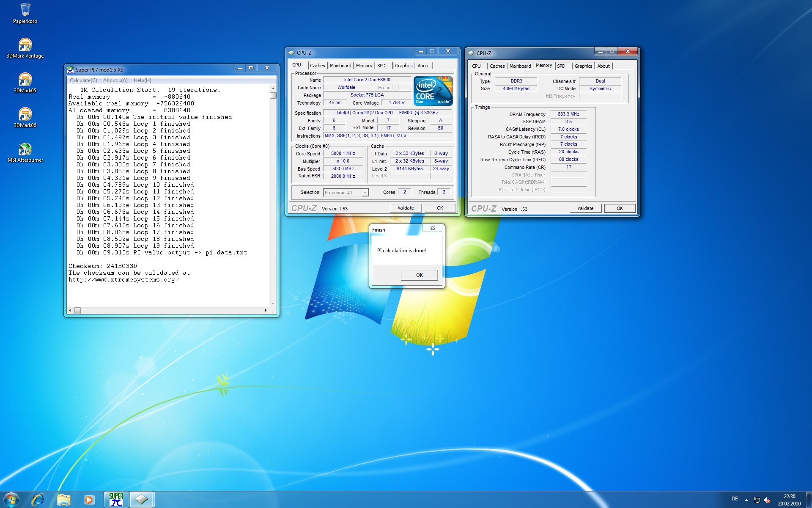
Task: Click the FSB:DRAM 3:5 value
Action: tap(568, 122)
